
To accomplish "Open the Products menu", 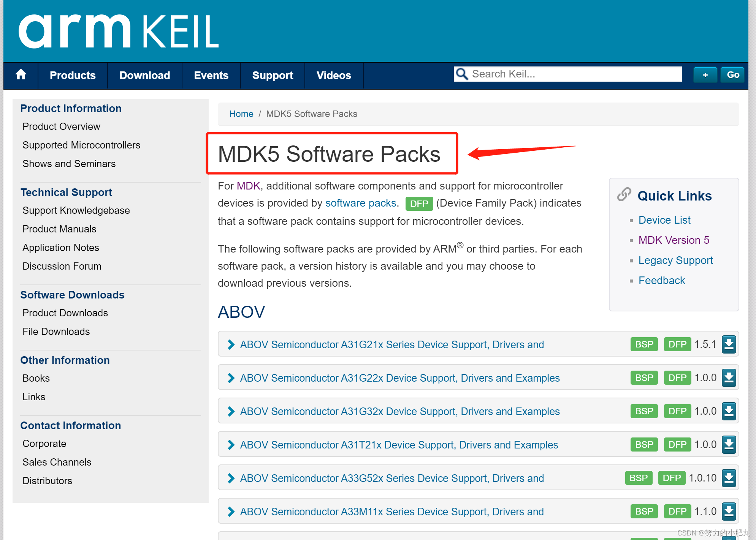I will [x=73, y=75].
